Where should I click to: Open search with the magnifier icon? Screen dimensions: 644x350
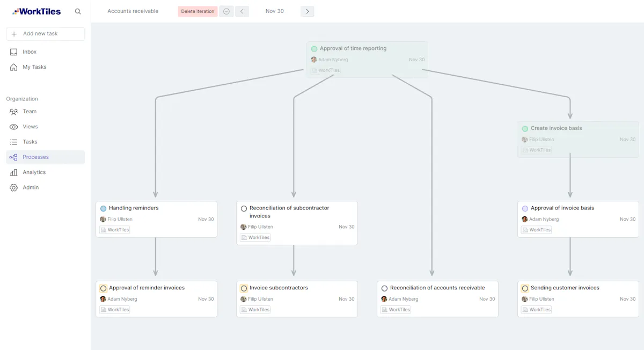click(78, 11)
